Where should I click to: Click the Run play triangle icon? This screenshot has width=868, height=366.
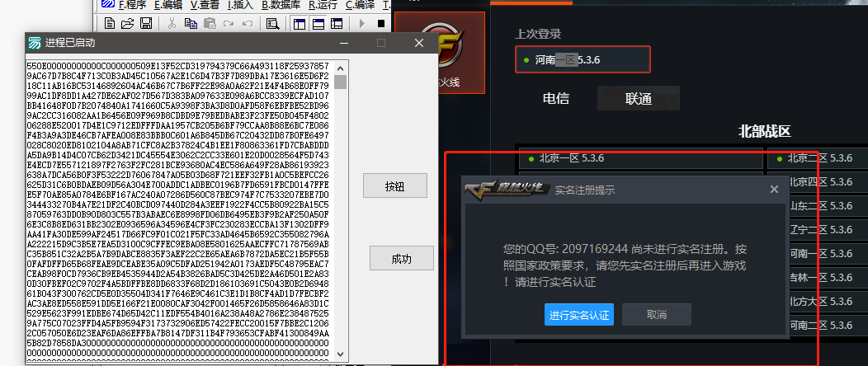tap(362, 23)
